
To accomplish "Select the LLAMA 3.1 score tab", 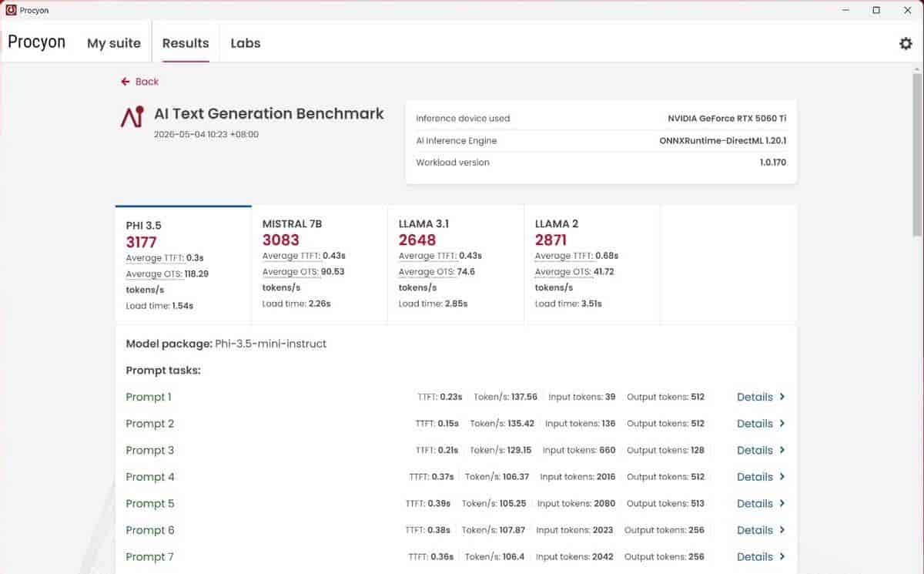I will pos(456,265).
